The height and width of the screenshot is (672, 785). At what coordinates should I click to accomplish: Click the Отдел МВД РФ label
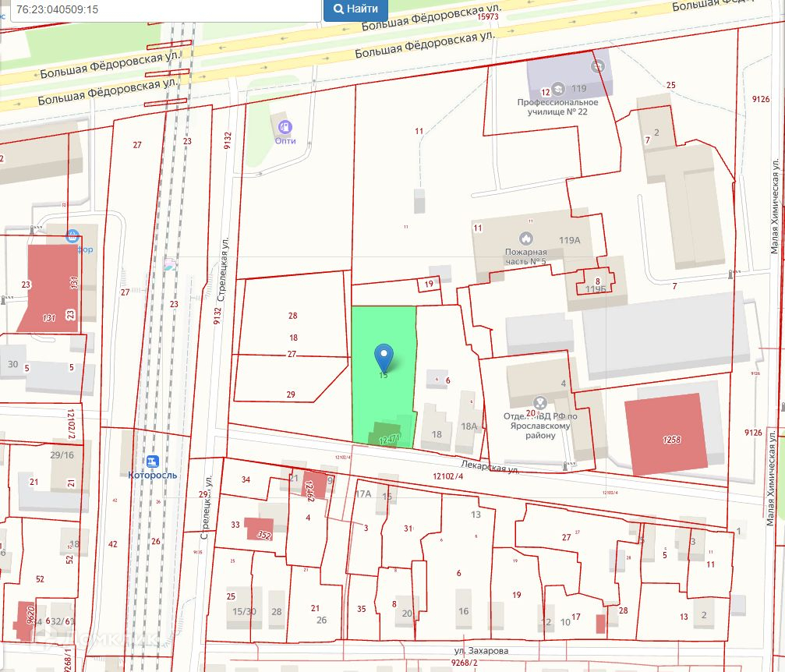click(x=540, y=426)
